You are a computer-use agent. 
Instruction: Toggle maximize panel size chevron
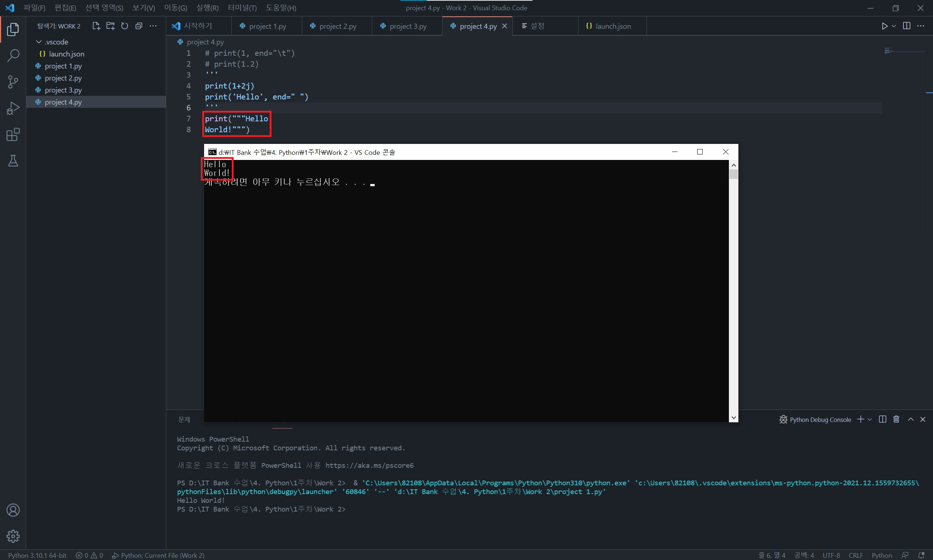click(x=910, y=419)
